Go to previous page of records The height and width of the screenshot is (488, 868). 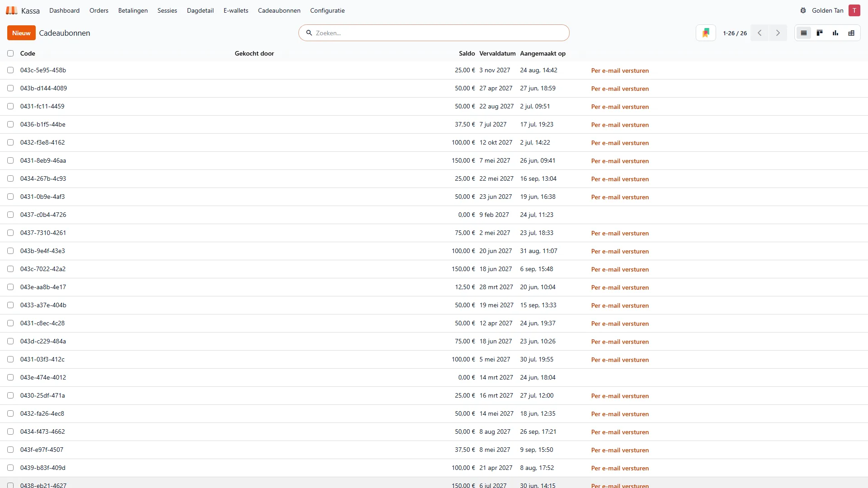(x=759, y=33)
